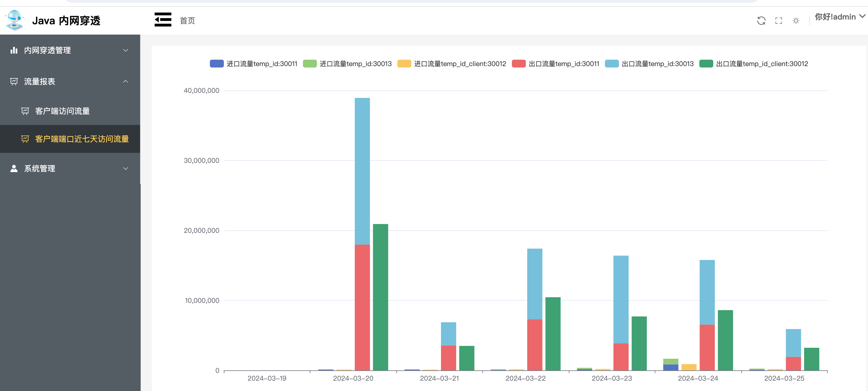The width and height of the screenshot is (868, 391).
Task: Enter fullscreen using the expand icon
Action: [778, 21]
